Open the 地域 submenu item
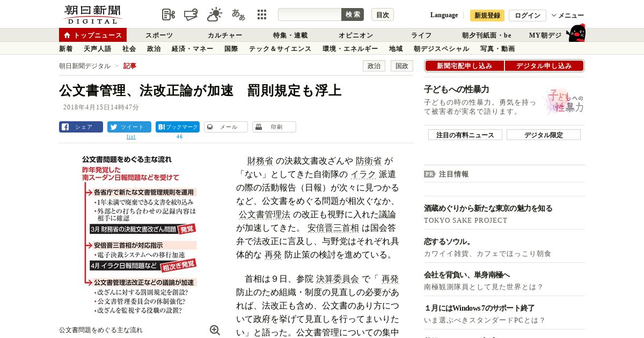Image resolution: width=644 pixels, height=338 pixels. coord(396,48)
